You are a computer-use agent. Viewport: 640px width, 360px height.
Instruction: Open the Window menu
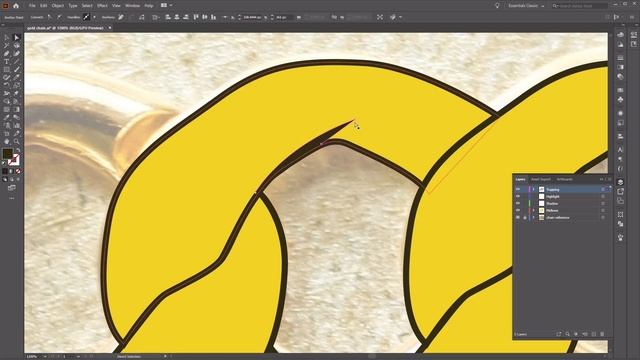tap(132, 6)
